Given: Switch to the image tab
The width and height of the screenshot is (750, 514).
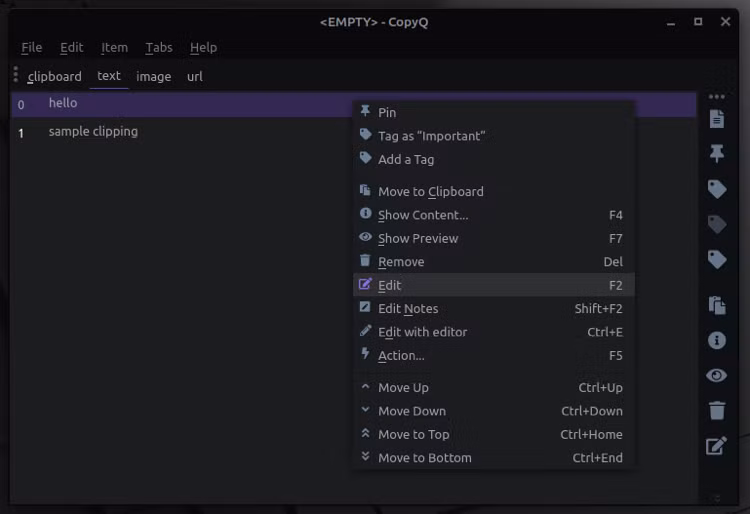Looking at the screenshot, I should click(154, 76).
